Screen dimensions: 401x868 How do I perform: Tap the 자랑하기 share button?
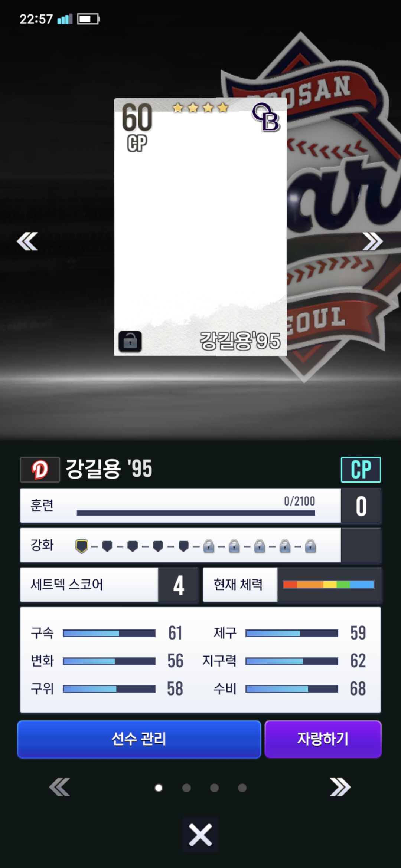coord(323,739)
